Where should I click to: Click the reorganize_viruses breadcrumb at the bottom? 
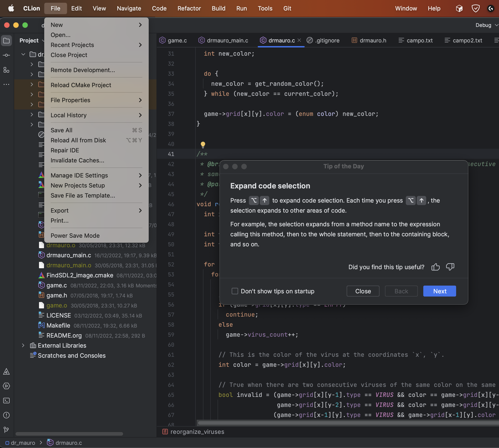point(197,432)
